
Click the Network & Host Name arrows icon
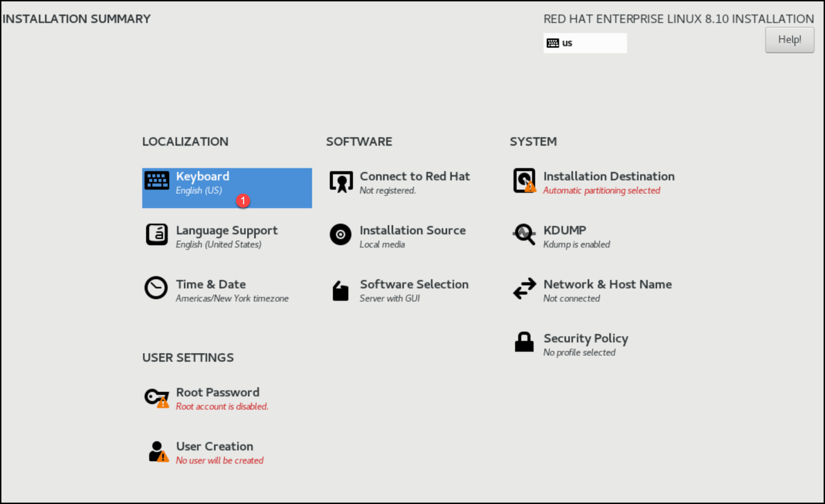tap(524, 289)
